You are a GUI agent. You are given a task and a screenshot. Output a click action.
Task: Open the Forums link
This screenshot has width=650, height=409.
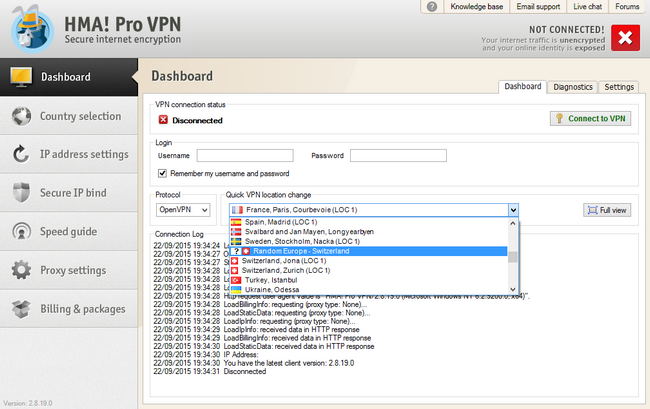pyautogui.click(x=627, y=7)
